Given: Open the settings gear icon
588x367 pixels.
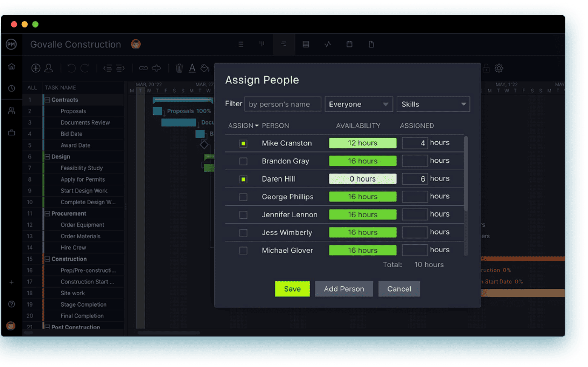Looking at the screenshot, I should [499, 68].
